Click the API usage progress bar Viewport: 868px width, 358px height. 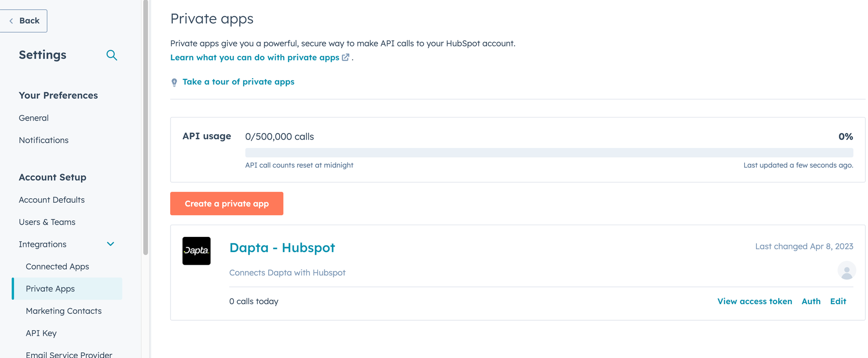click(549, 152)
